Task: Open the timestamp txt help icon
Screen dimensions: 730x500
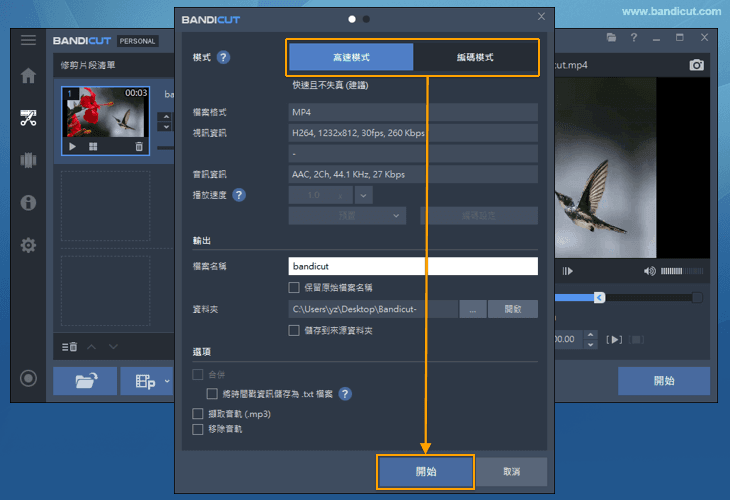Action: click(x=345, y=394)
